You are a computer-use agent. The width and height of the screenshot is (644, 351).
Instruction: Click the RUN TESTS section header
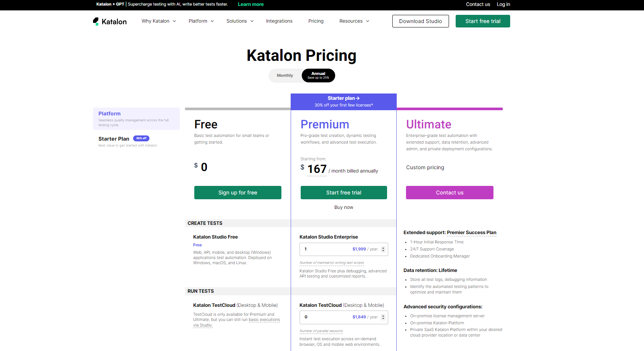(201, 291)
